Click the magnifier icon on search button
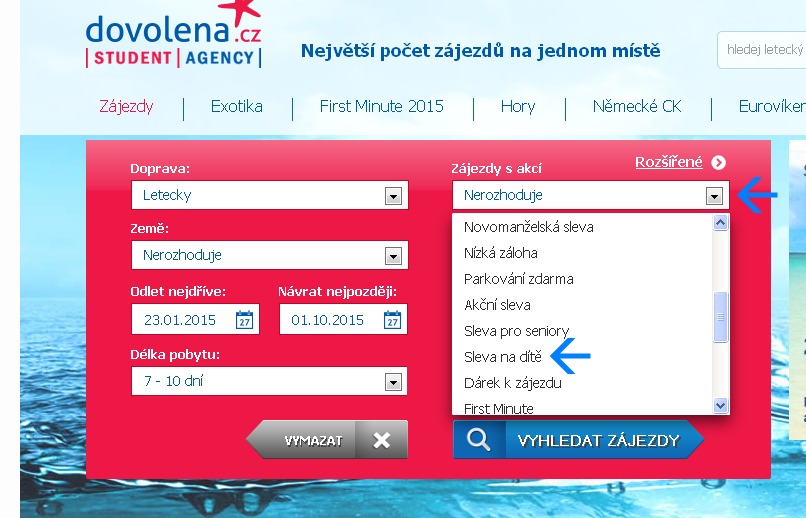The image size is (806, 518). click(478, 440)
